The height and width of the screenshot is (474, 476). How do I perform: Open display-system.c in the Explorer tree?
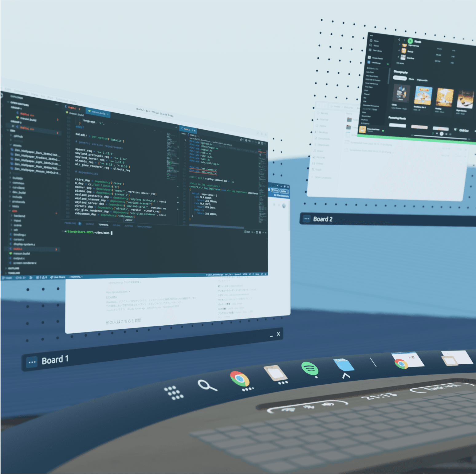tap(22, 244)
